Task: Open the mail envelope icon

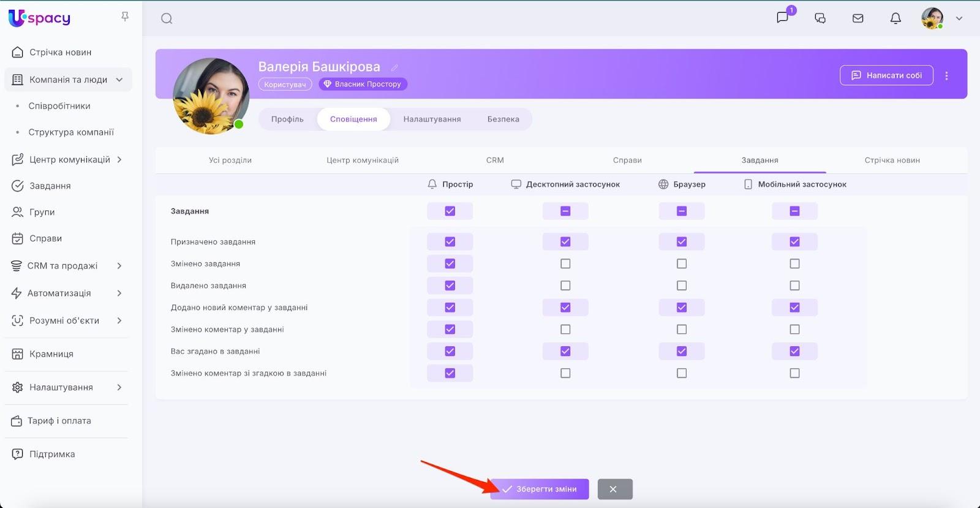Action: pyautogui.click(x=858, y=18)
